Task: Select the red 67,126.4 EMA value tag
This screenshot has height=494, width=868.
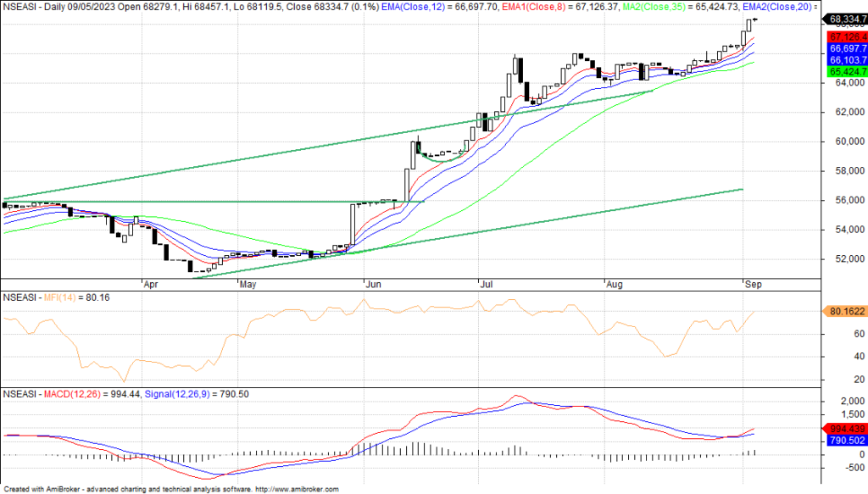Action: coord(843,37)
